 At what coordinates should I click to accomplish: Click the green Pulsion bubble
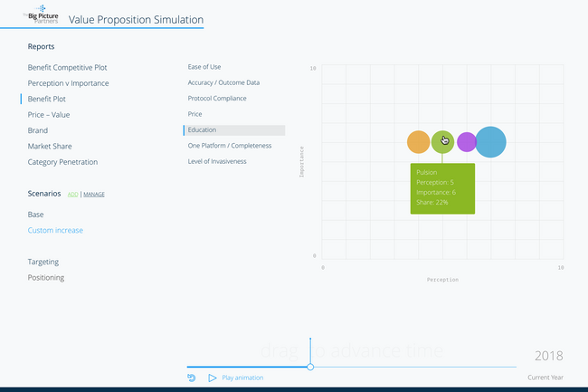point(442,142)
